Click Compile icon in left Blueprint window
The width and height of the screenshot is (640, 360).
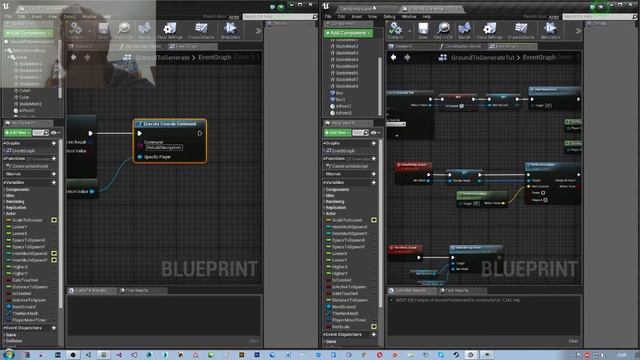[x=76, y=29]
